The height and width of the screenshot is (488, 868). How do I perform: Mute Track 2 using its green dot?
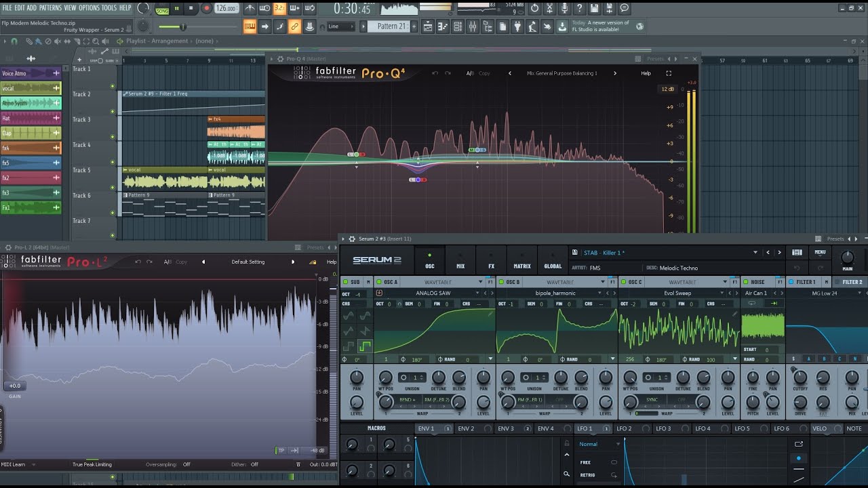[x=113, y=111]
